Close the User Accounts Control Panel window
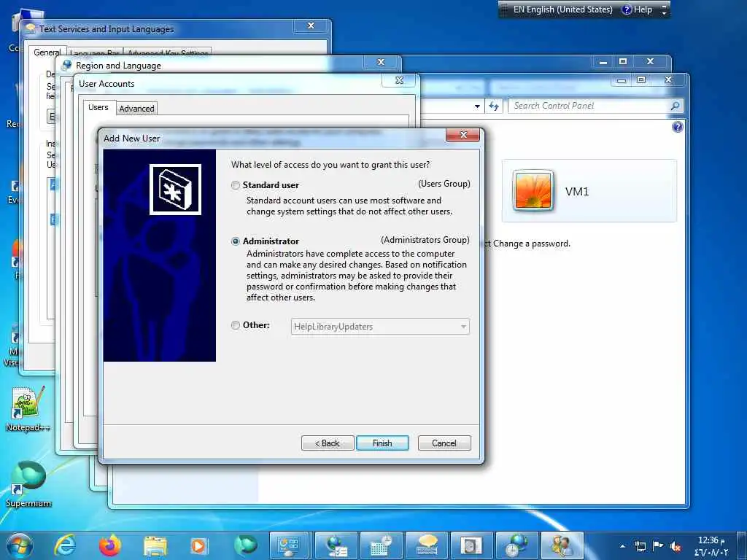The height and width of the screenshot is (560, 747). [x=669, y=80]
